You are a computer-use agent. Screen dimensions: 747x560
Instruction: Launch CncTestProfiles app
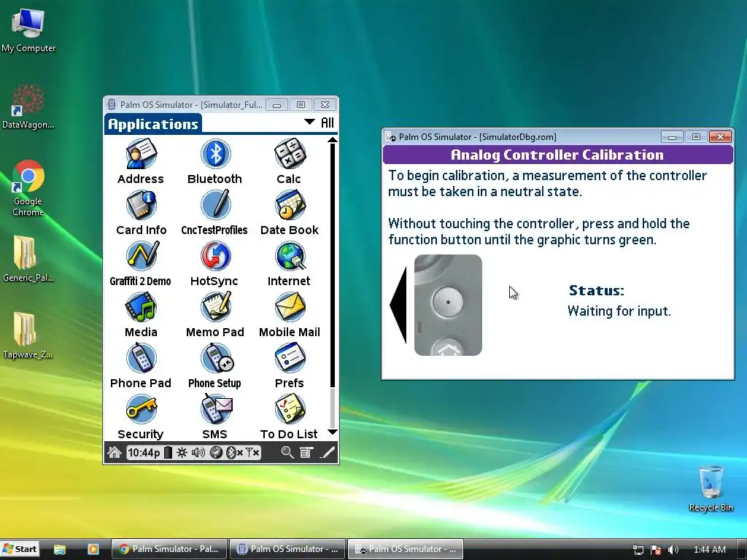click(214, 212)
